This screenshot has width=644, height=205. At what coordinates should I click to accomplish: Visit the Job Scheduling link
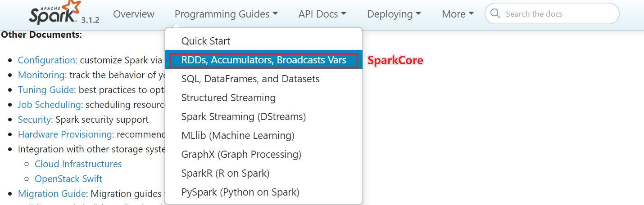point(49,105)
